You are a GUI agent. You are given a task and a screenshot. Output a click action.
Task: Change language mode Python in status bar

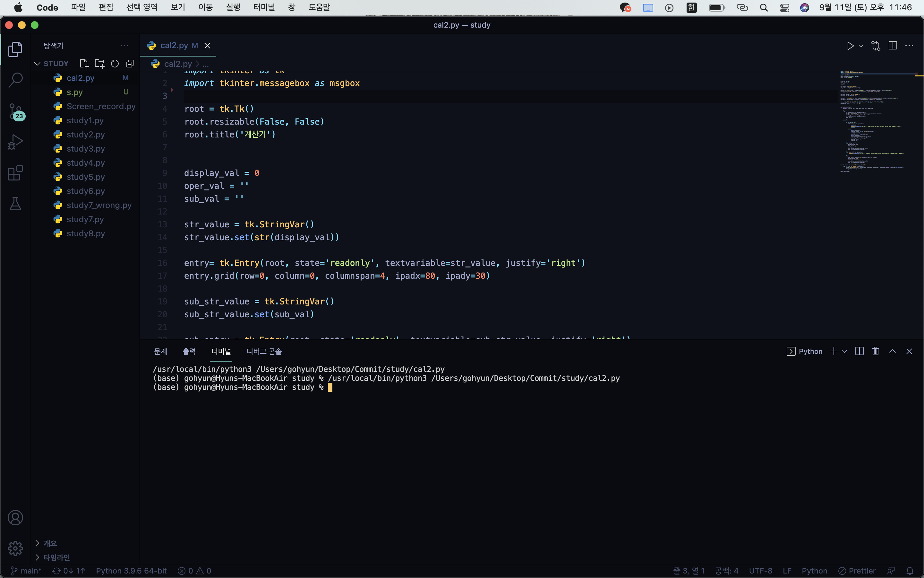[814, 571]
